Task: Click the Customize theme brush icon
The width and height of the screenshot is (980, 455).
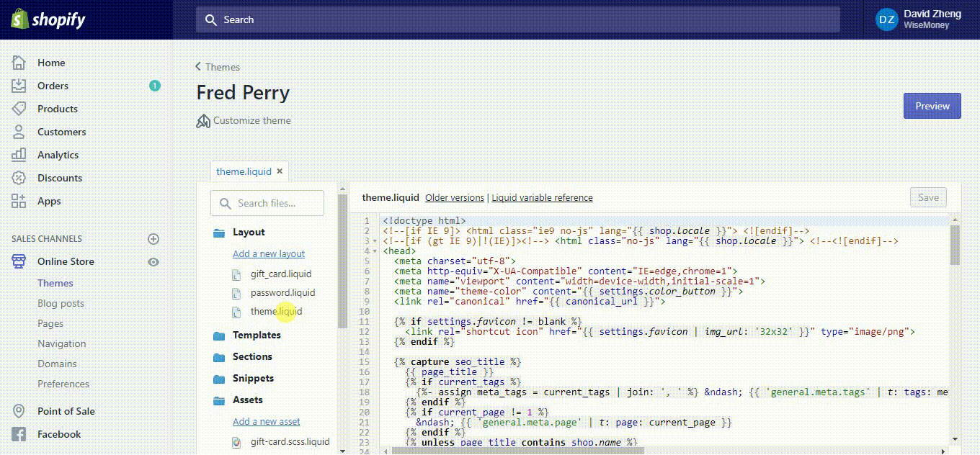Action: pos(203,121)
